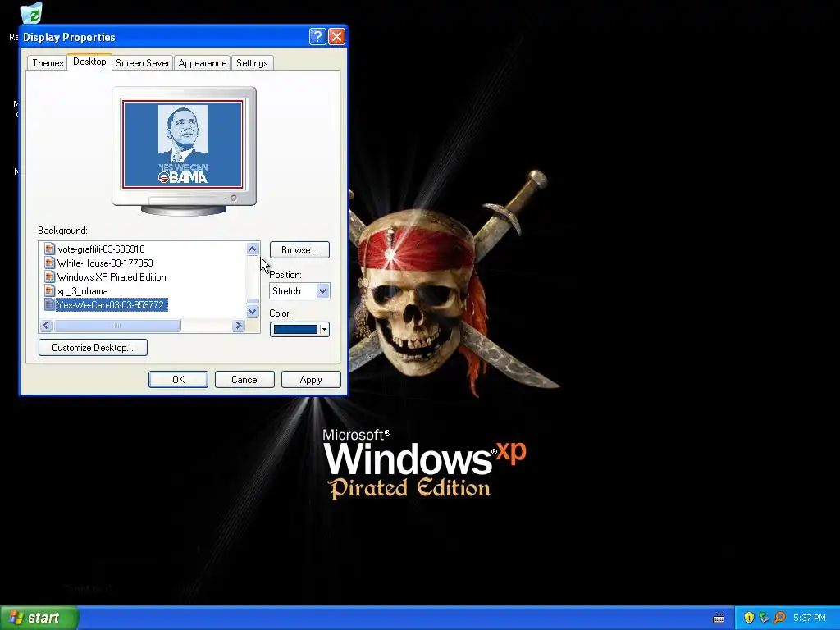
Task: Click icon beside Yes-We-Can-03-03-959772
Action: 49,305
